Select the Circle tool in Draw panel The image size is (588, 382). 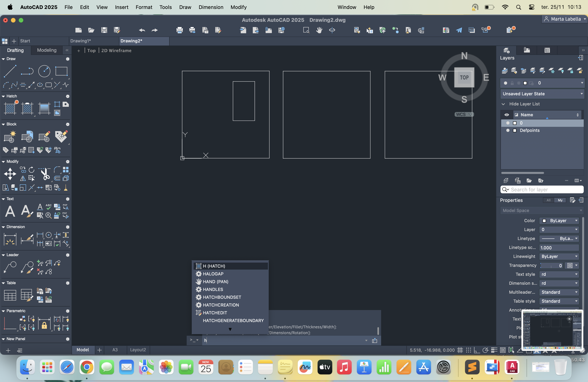pyautogui.click(x=44, y=71)
